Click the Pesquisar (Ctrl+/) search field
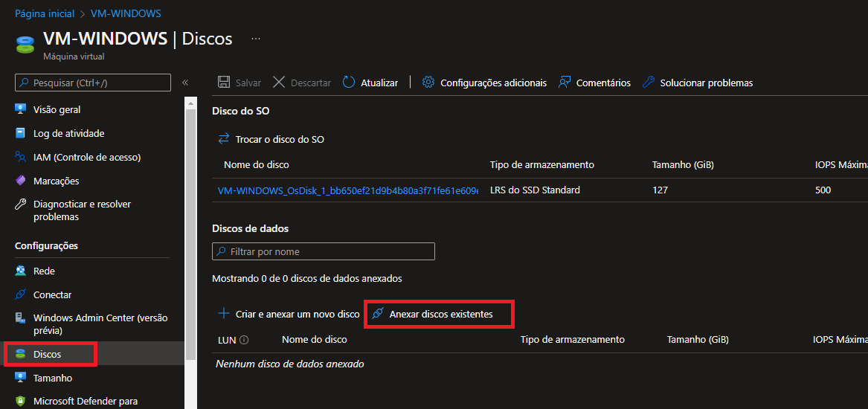Image resolution: width=868 pixels, height=409 pixels. tap(92, 83)
